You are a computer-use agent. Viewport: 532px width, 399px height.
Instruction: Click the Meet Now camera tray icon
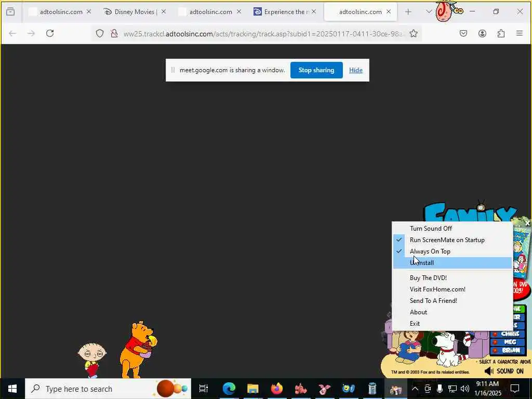428,389
